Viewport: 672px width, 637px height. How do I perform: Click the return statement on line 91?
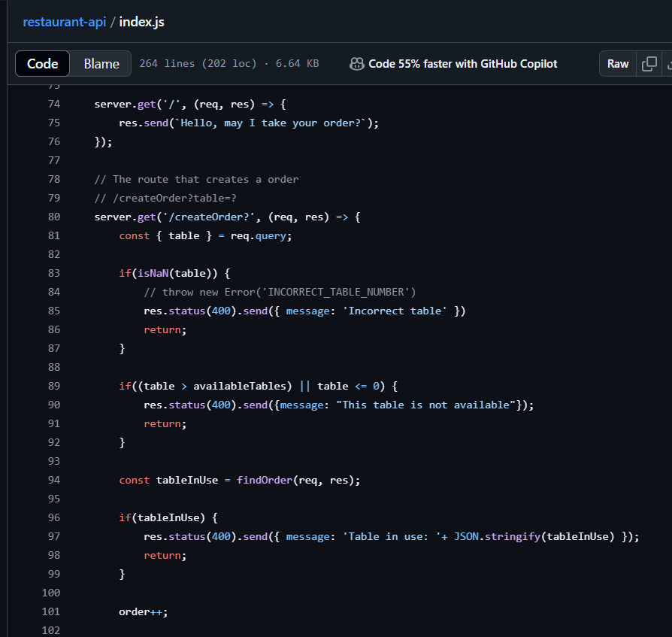click(x=165, y=424)
